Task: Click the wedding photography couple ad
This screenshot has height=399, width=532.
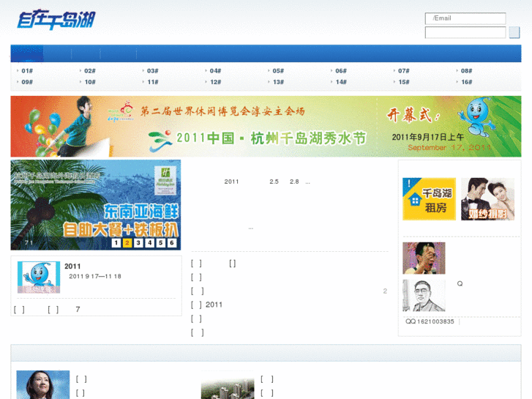Action: (487, 199)
